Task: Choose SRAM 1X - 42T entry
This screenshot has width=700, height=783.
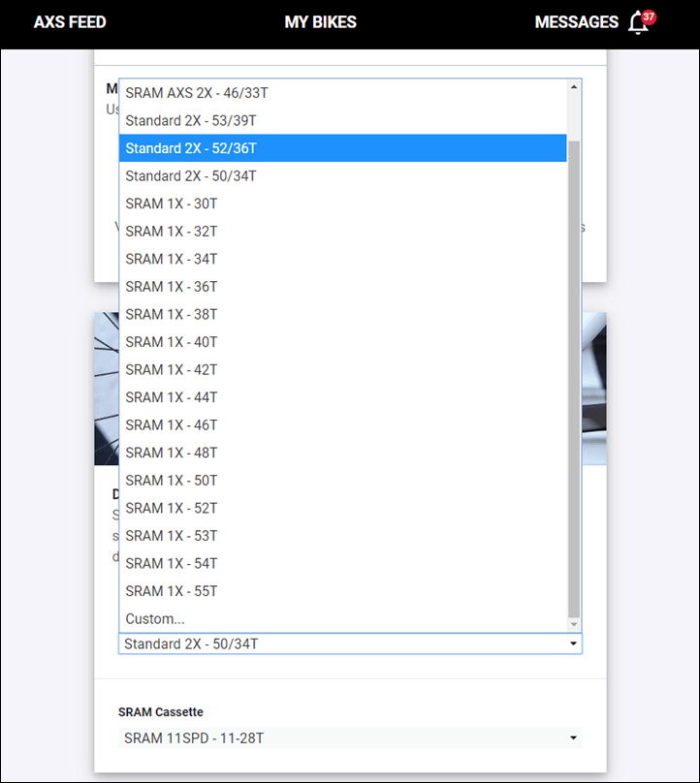Action: tap(343, 369)
